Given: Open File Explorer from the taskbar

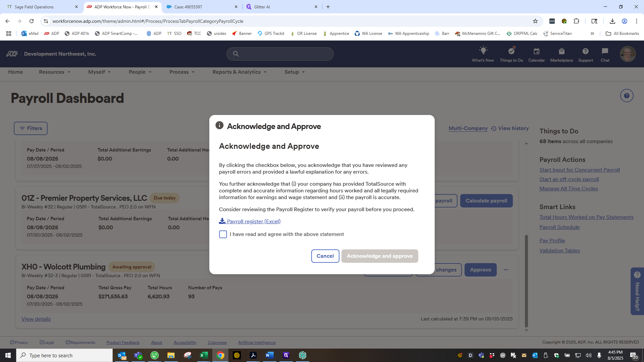Looking at the screenshot, I should [171, 355].
